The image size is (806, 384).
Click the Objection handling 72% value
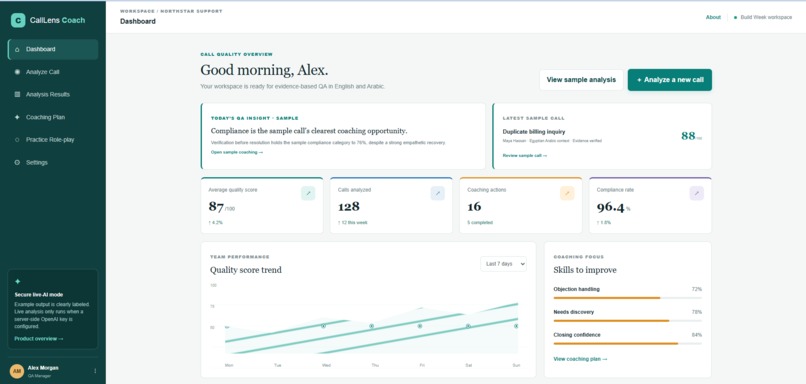pos(697,289)
